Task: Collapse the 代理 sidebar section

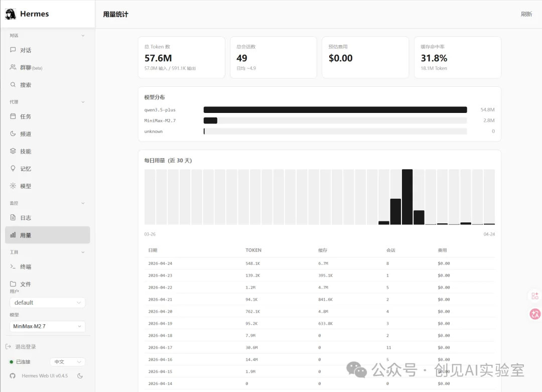Action: [x=83, y=102]
